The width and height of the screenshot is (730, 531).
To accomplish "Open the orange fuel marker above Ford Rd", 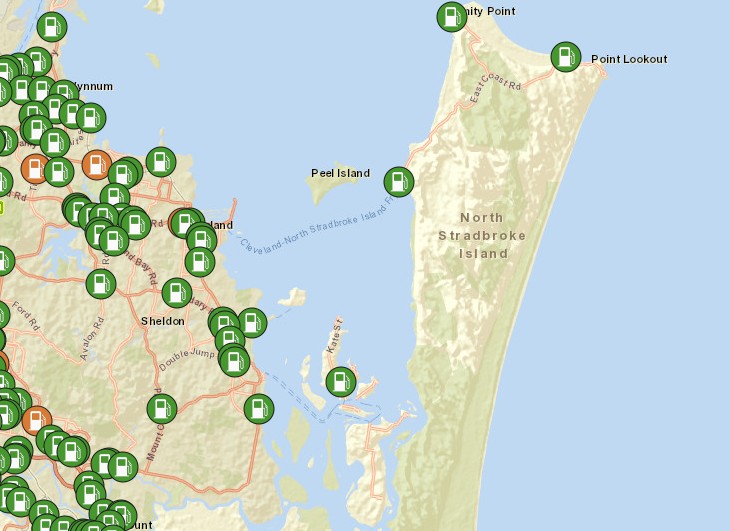I will (36, 167).
